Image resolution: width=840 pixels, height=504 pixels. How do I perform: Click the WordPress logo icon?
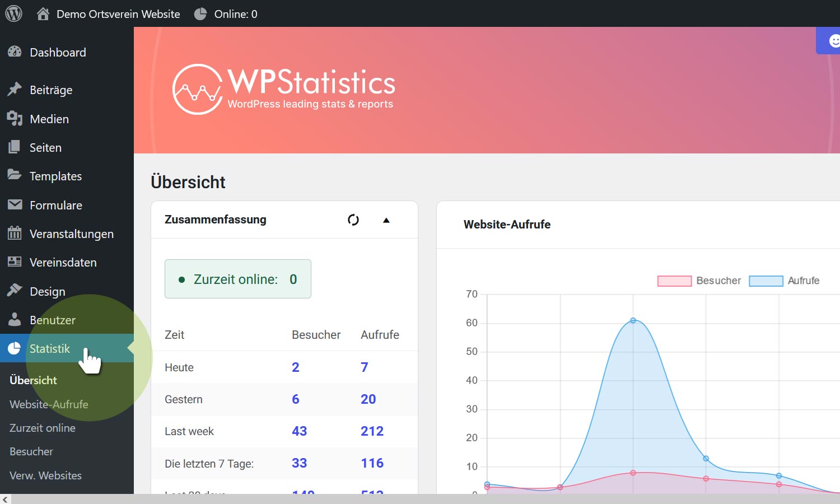(13, 13)
